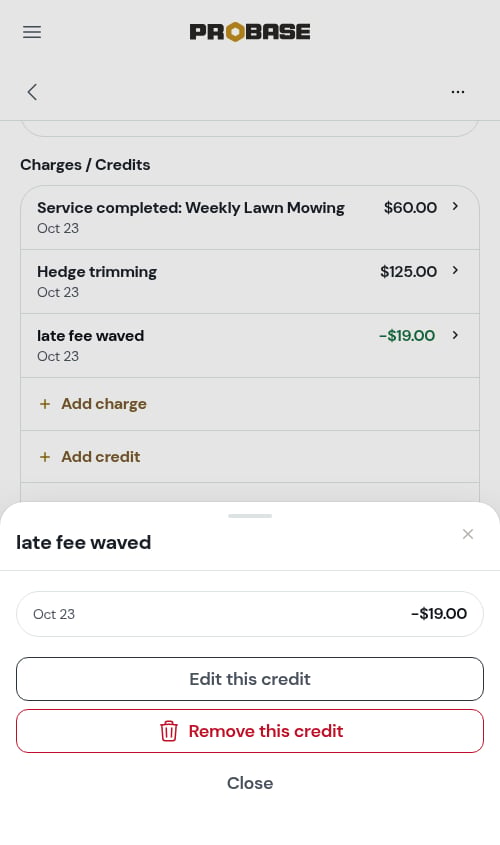
Task: Click the plus icon beside Add charge
Action: point(45,404)
